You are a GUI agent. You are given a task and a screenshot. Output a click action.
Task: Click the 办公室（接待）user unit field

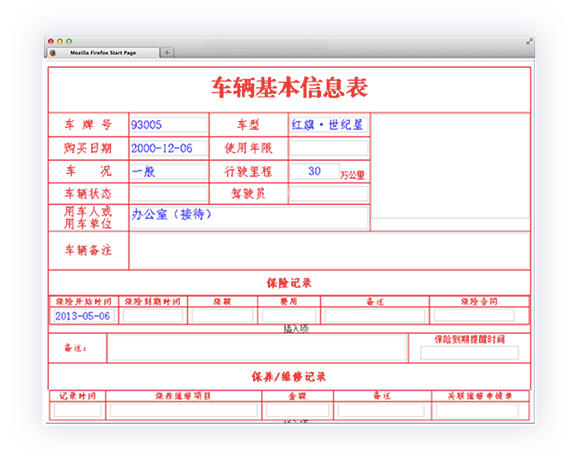pyautogui.click(x=249, y=218)
